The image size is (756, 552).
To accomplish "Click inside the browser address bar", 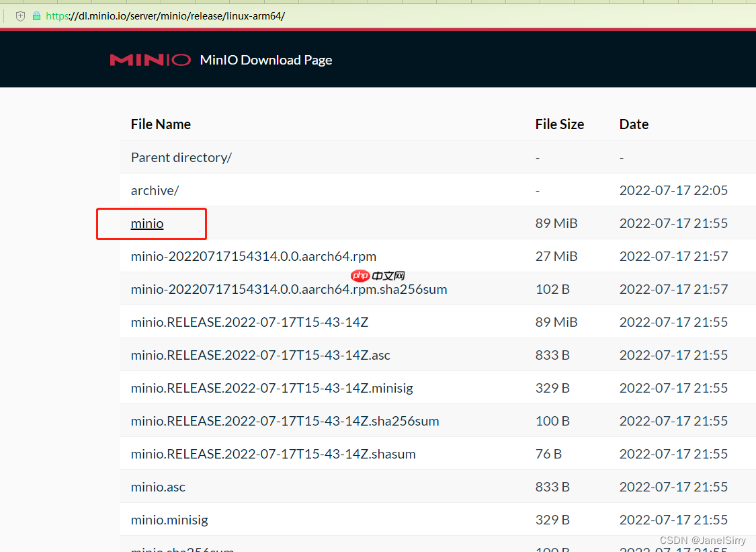I will click(269, 15).
